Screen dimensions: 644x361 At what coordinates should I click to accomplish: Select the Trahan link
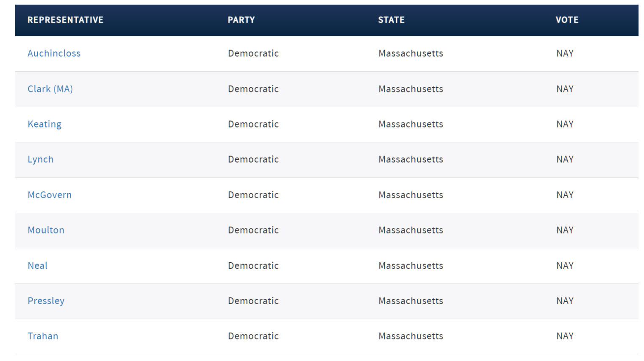pyautogui.click(x=43, y=336)
